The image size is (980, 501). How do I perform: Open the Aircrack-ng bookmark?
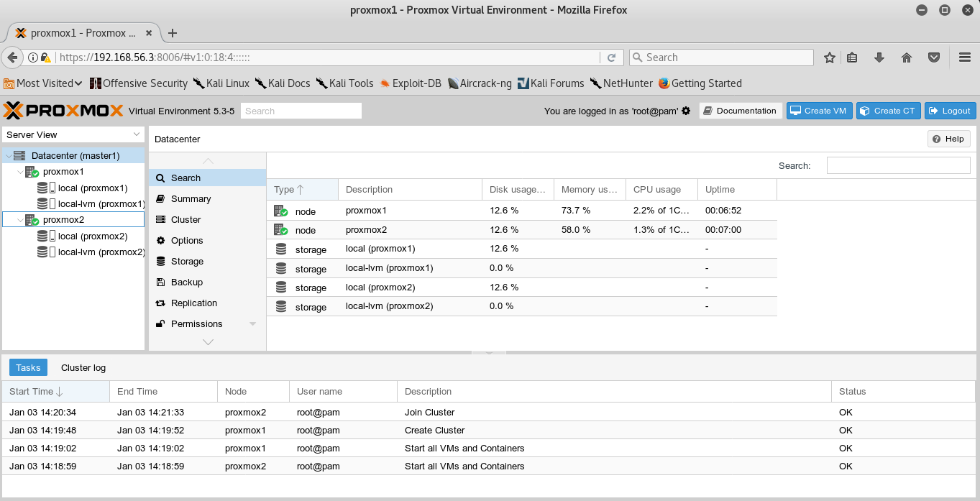coord(480,83)
